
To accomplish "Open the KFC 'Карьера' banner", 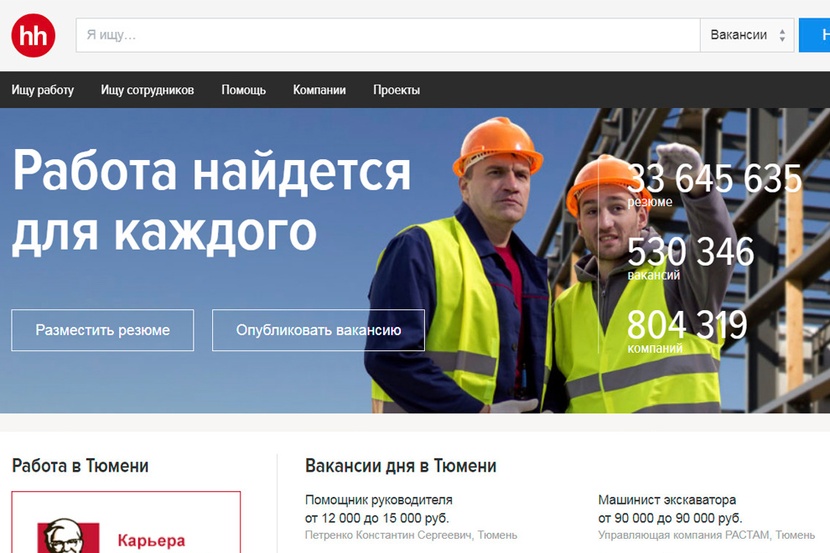I will pyautogui.click(x=126, y=522).
